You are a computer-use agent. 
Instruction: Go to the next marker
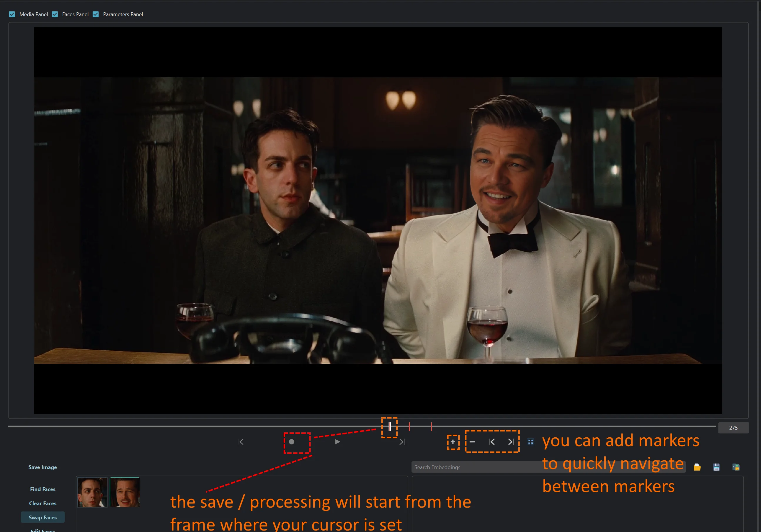511,442
